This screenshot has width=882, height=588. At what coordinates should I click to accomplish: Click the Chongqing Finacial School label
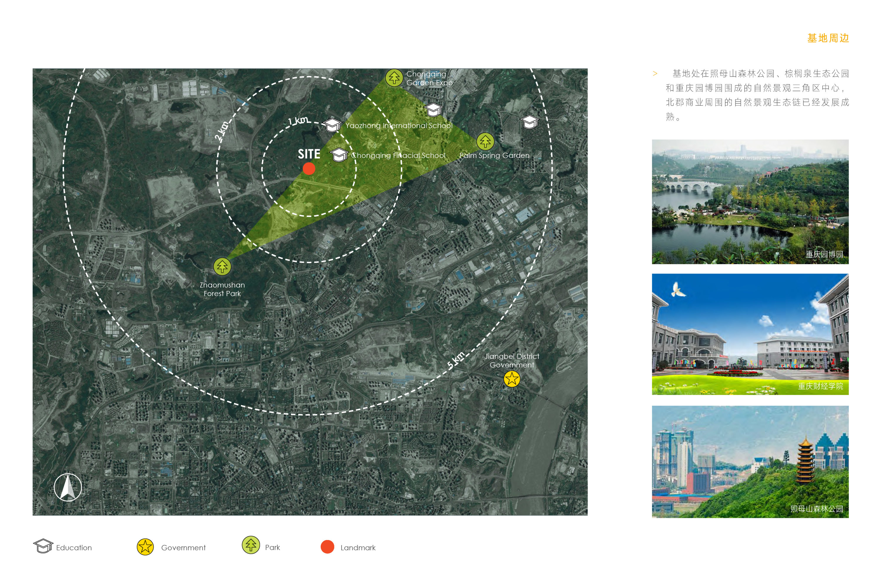(x=398, y=155)
